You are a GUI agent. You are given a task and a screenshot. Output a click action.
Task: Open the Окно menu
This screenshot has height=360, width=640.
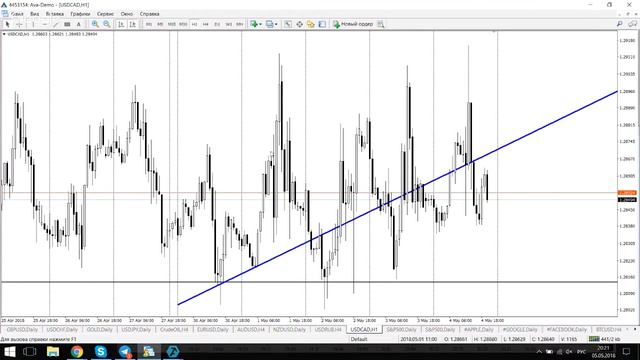pos(127,14)
